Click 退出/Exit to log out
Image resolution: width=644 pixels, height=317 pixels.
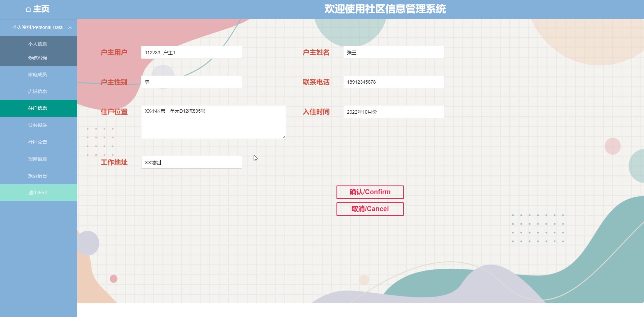37,193
